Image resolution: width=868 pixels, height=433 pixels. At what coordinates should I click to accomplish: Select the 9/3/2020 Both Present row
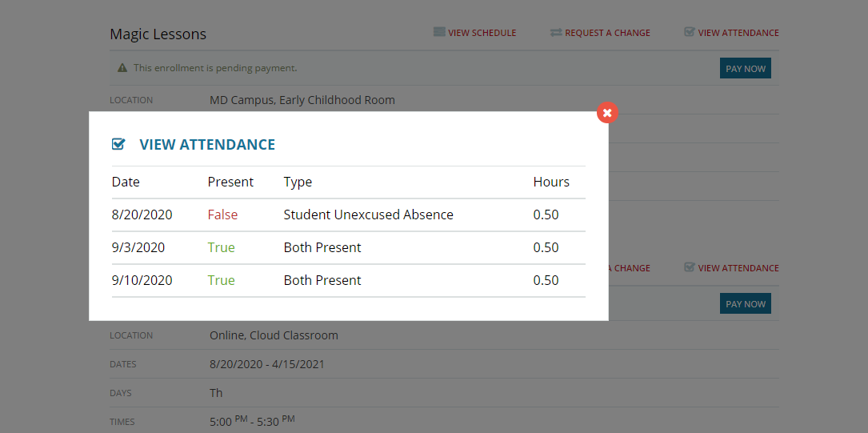[349, 247]
